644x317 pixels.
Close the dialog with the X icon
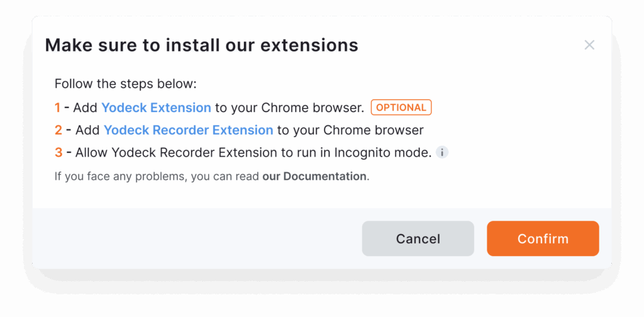click(x=589, y=45)
